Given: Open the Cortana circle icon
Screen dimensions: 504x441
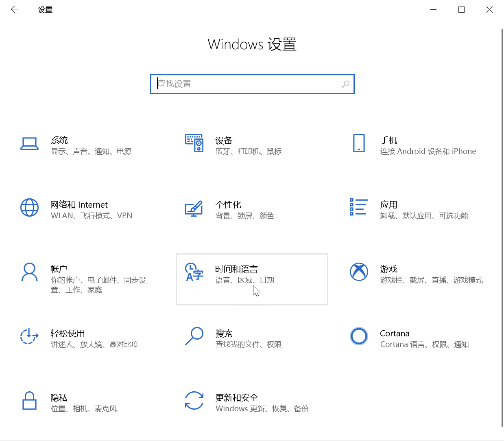Looking at the screenshot, I should [x=359, y=336].
